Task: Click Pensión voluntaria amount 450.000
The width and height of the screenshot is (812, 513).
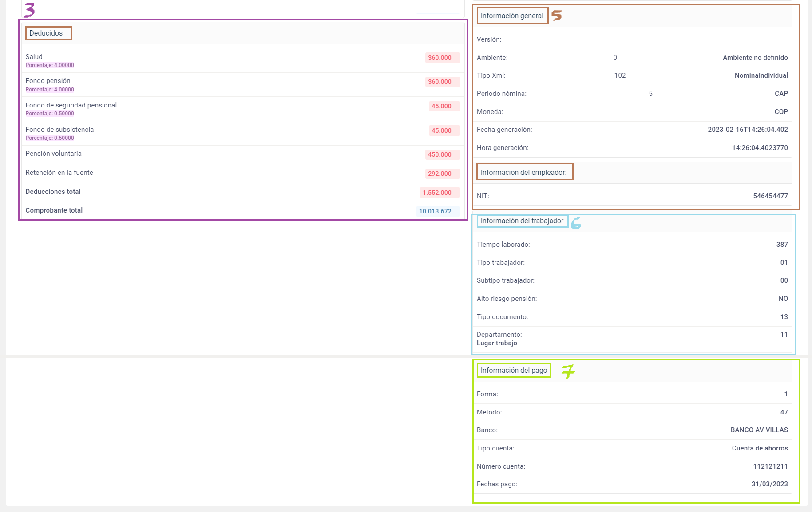Action: pyautogui.click(x=442, y=154)
